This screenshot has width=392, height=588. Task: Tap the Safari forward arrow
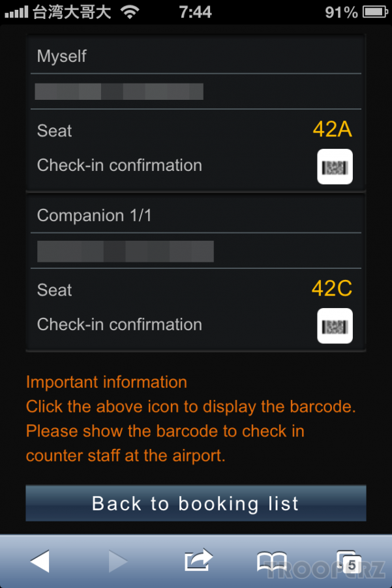pyautogui.click(x=118, y=561)
